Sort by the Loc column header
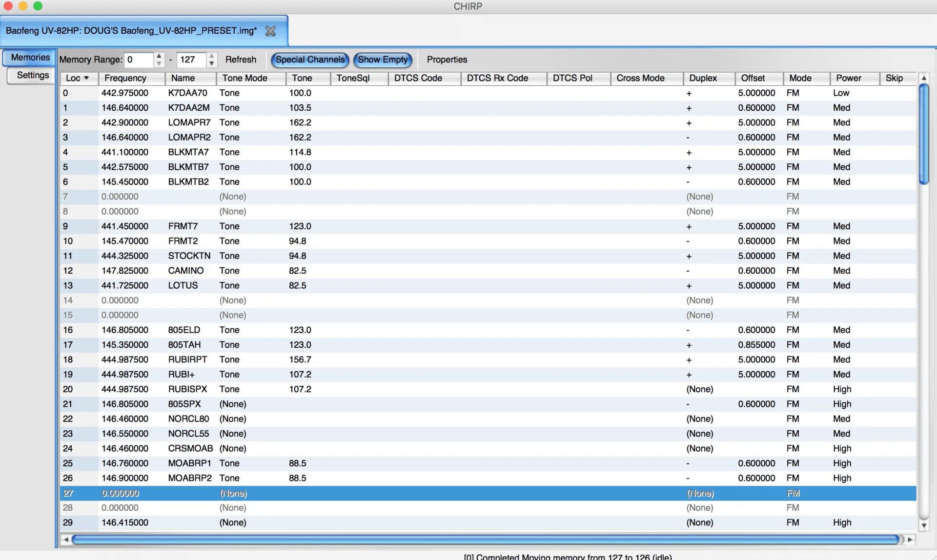The width and height of the screenshot is (937, 560). click(79, 78)
